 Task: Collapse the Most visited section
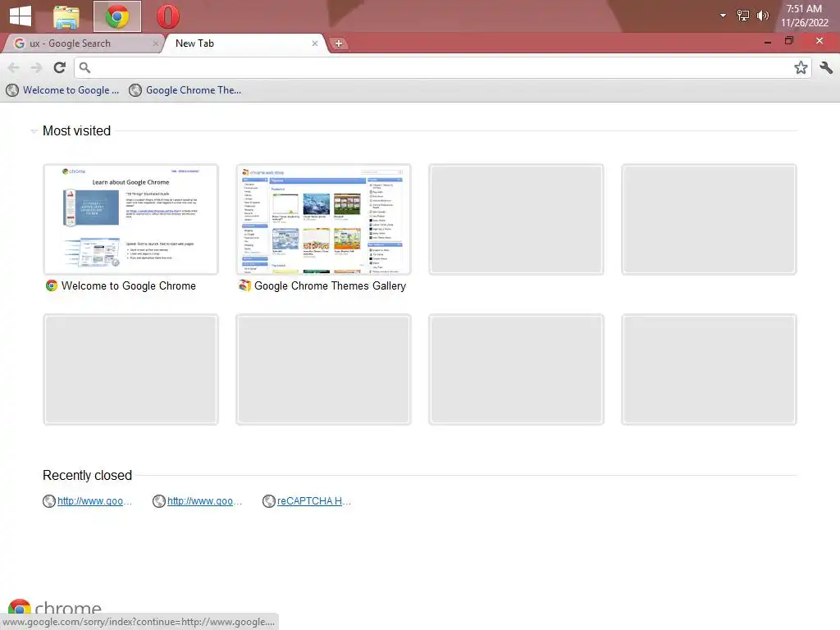(34, 131)
